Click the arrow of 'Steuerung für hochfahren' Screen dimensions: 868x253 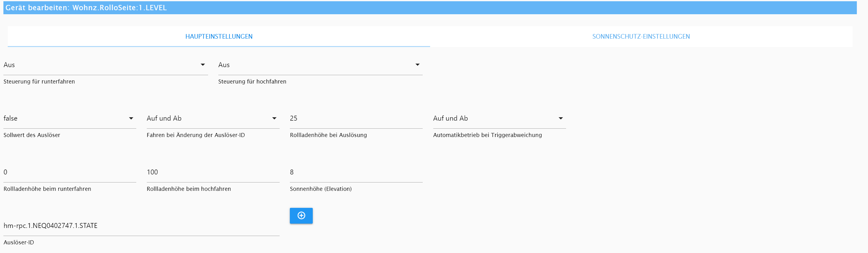point(417,65)
